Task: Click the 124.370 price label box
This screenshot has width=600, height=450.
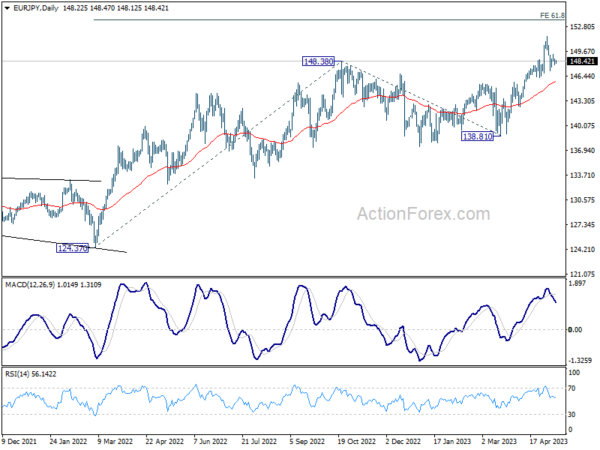Action: click(x=72, y=248)
